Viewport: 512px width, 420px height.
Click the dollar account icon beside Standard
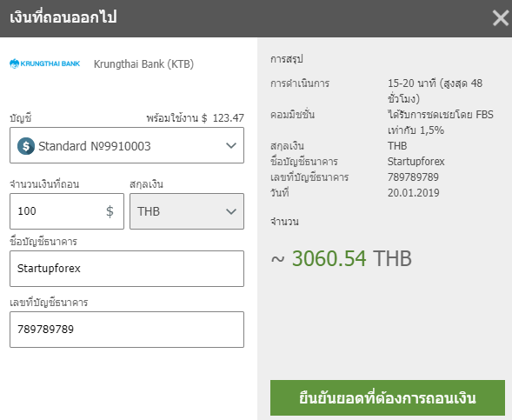pos(26,146)
